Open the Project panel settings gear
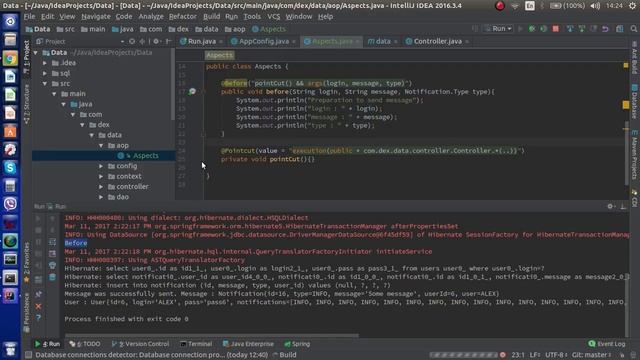 (156, 41)
